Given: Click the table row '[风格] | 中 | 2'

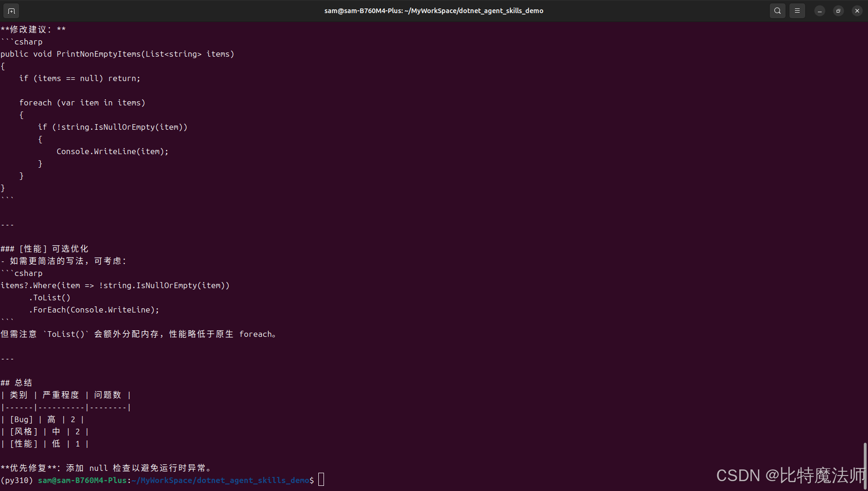Looking at the screenshot, I should pyautogui.click(x=44, y=431).
